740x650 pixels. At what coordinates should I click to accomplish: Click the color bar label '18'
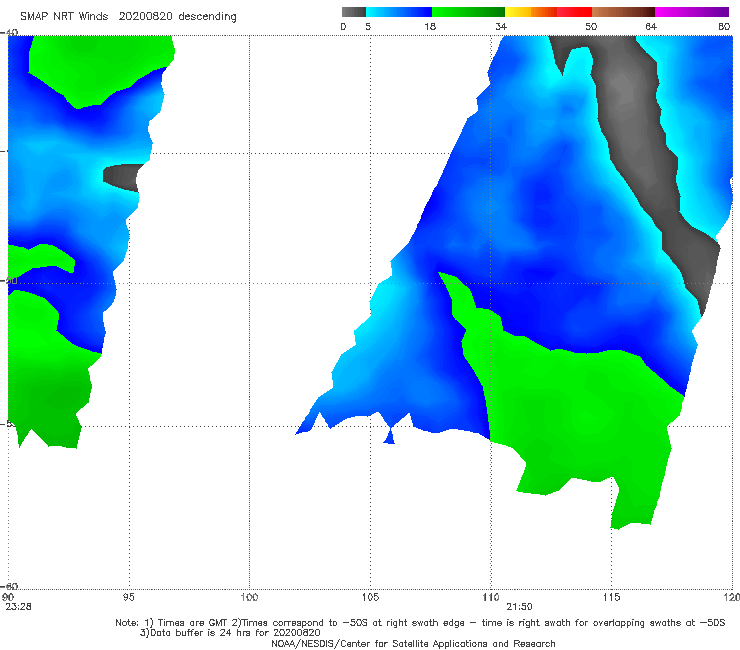coord(430,26)
